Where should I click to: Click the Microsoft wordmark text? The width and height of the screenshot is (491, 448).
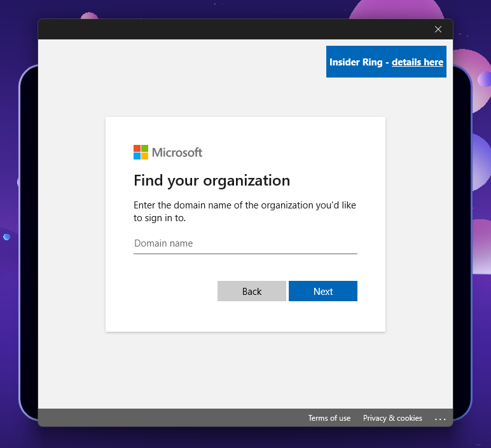coord(177,153)
